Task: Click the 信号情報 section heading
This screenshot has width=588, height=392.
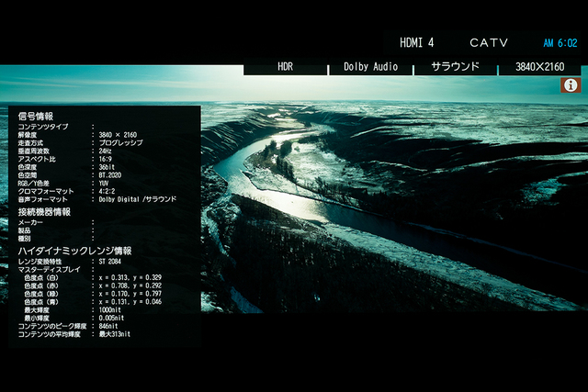Action: tap(36, 117)
